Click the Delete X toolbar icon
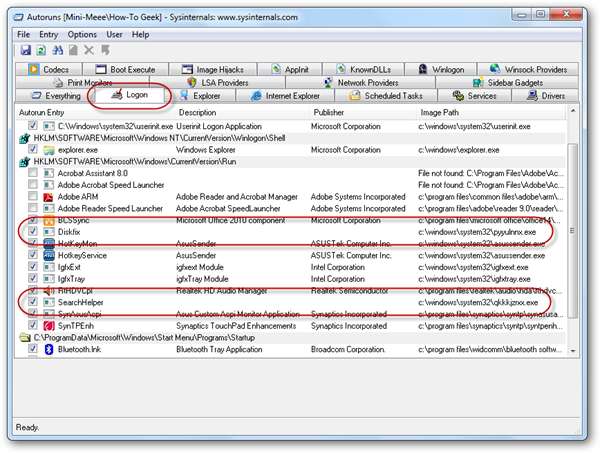 pyautogui.click(x=89, y=50)
